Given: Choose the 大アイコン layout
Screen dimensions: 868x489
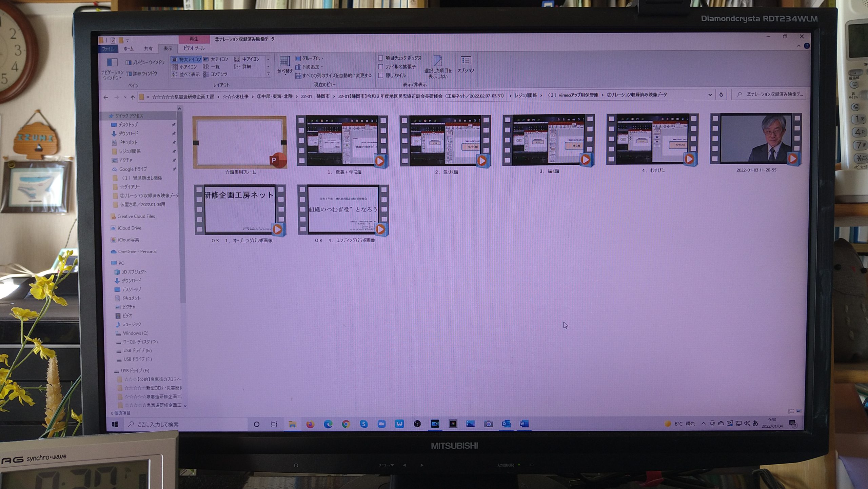Looking at the screenshot, I should (216, 59).
